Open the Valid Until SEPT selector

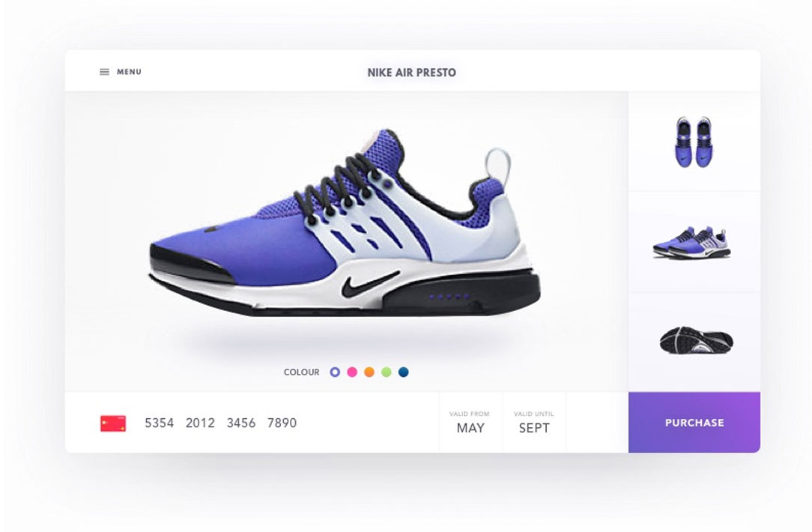534,422
